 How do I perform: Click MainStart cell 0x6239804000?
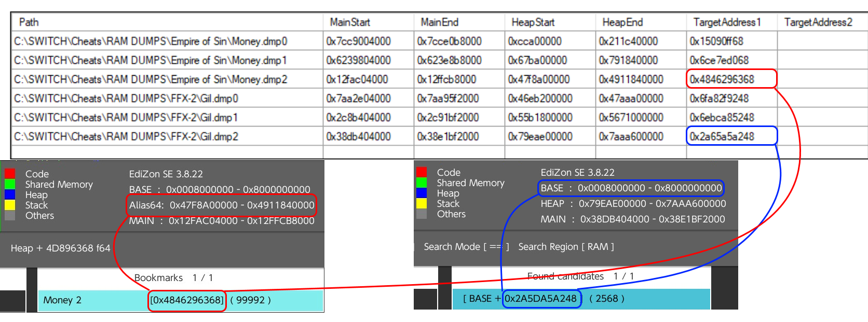(368, 60)
